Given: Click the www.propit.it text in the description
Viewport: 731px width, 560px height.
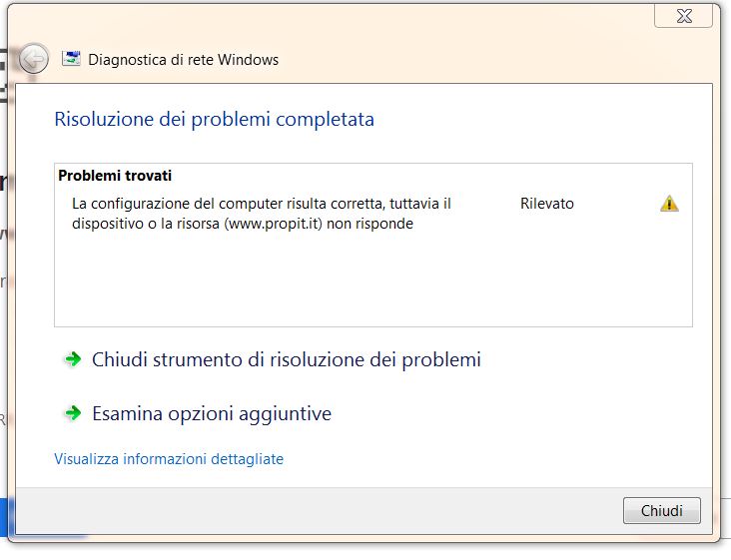Looking at the screenshot, I should 274,224.
